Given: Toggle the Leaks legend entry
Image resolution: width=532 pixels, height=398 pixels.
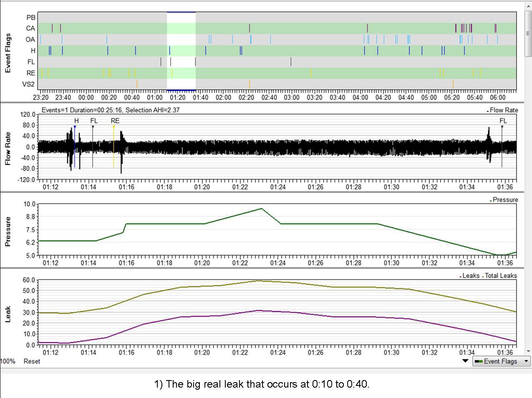Looking at the screenshot, I should tap(470, 275).
